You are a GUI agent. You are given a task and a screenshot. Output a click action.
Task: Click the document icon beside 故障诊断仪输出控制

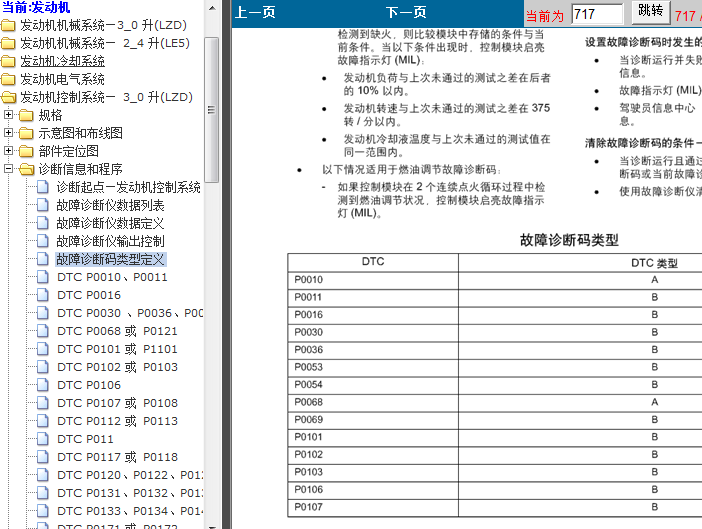click(x=43, y=241)
